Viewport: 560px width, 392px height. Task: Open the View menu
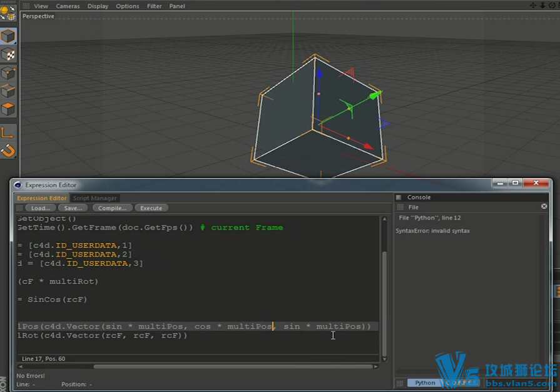pos(41,6)
